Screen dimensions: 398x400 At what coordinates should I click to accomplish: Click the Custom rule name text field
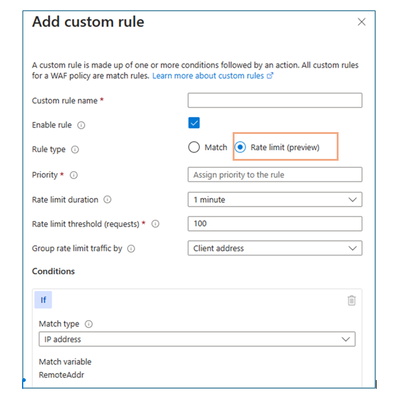click(x=275, y=100)
